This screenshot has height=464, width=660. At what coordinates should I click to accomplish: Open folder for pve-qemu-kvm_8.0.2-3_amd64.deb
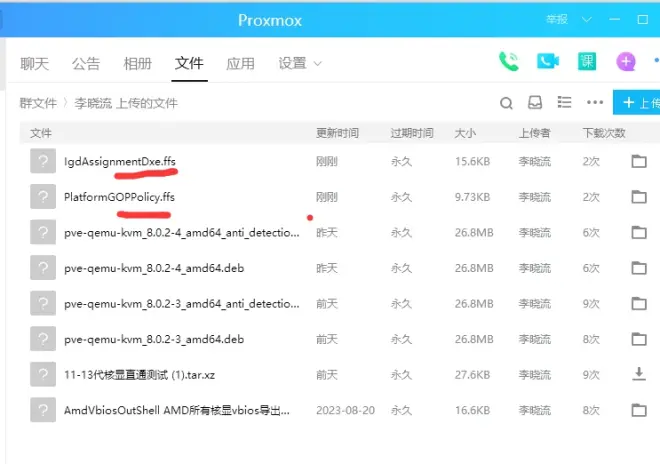[x=639, y=339]
